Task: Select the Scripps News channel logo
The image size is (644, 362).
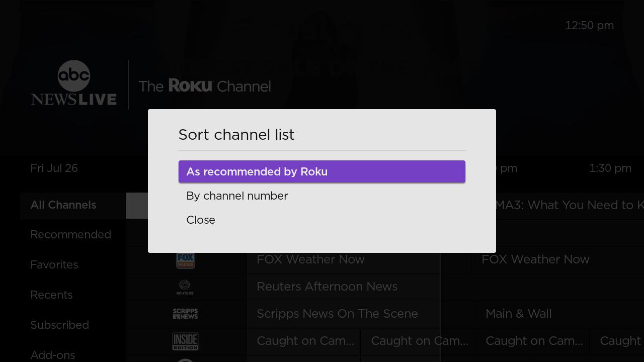Action: [x=185, y=314]
